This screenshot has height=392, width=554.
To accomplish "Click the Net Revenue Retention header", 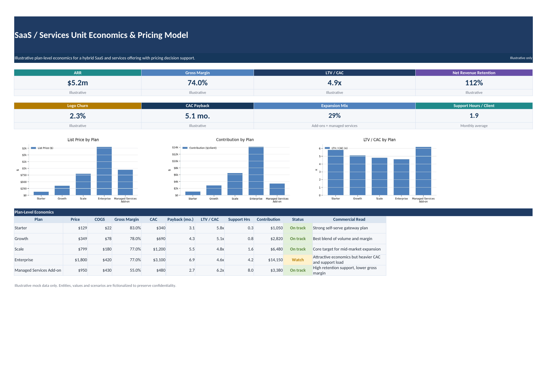I will click(474, 73).
